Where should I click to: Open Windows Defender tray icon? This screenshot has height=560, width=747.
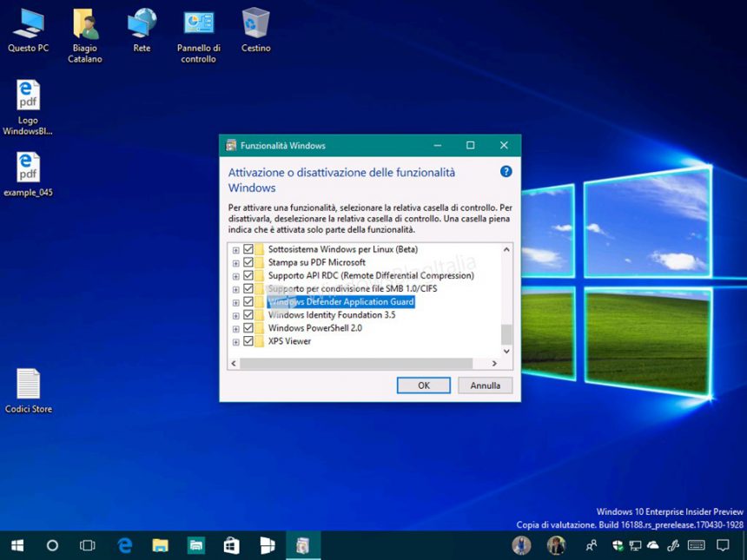618,545
